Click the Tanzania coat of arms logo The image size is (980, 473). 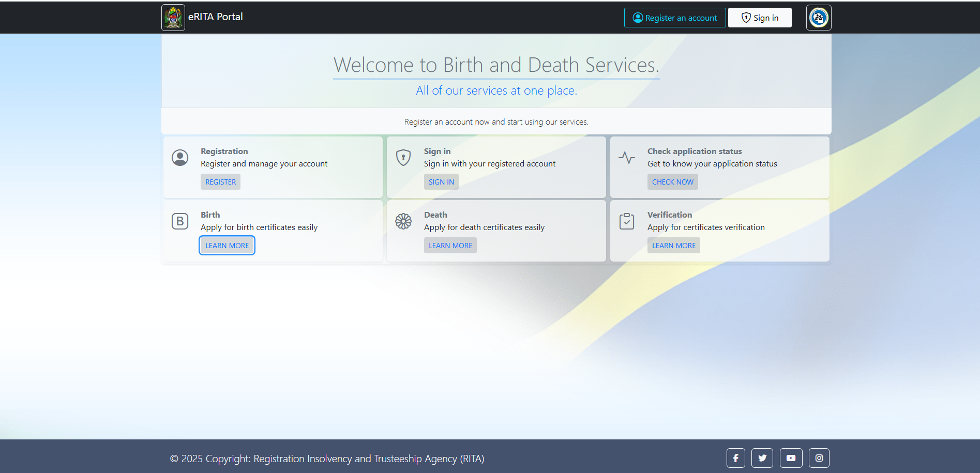click(x=173, y=18)
